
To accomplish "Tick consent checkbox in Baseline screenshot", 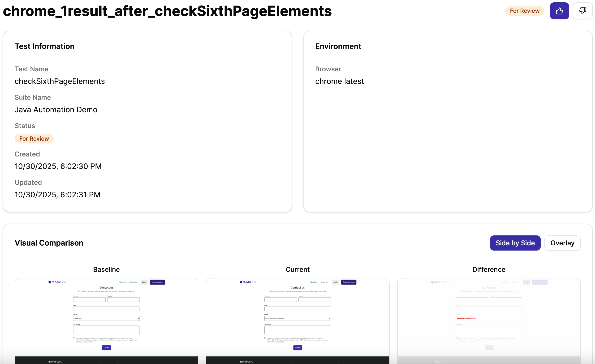I will pyautogui.click(x=74, y=338).
